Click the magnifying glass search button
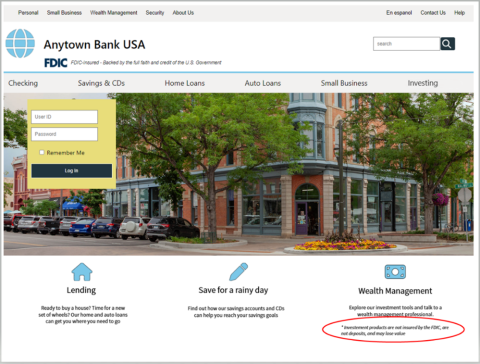The image size is (480, 364). pos(447,44)
